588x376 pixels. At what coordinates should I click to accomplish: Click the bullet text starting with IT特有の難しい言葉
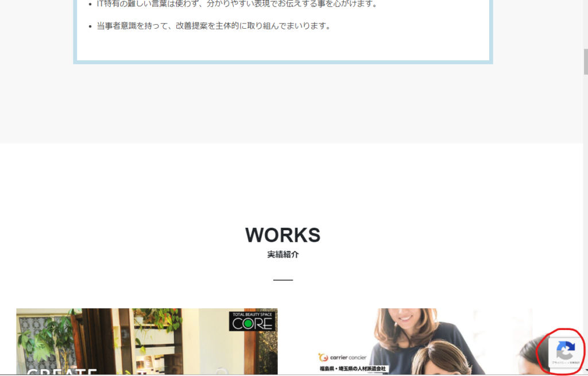pos(237,4)
